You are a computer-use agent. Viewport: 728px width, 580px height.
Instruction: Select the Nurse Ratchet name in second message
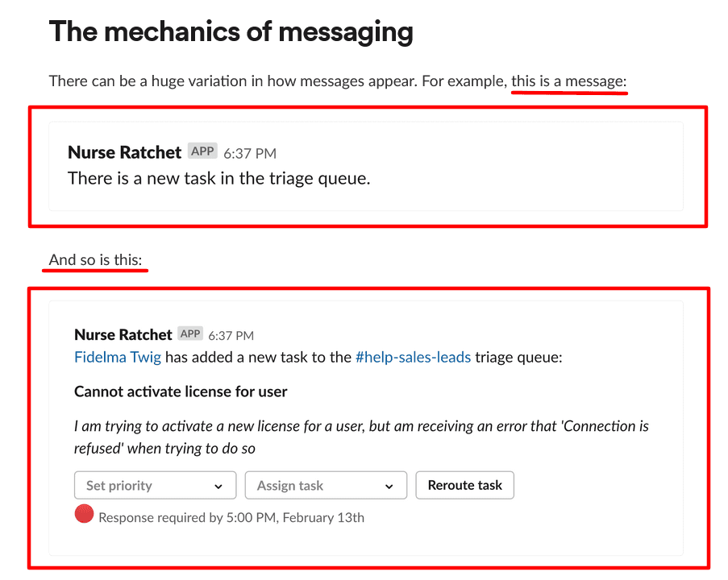click(x=123, y=334)
